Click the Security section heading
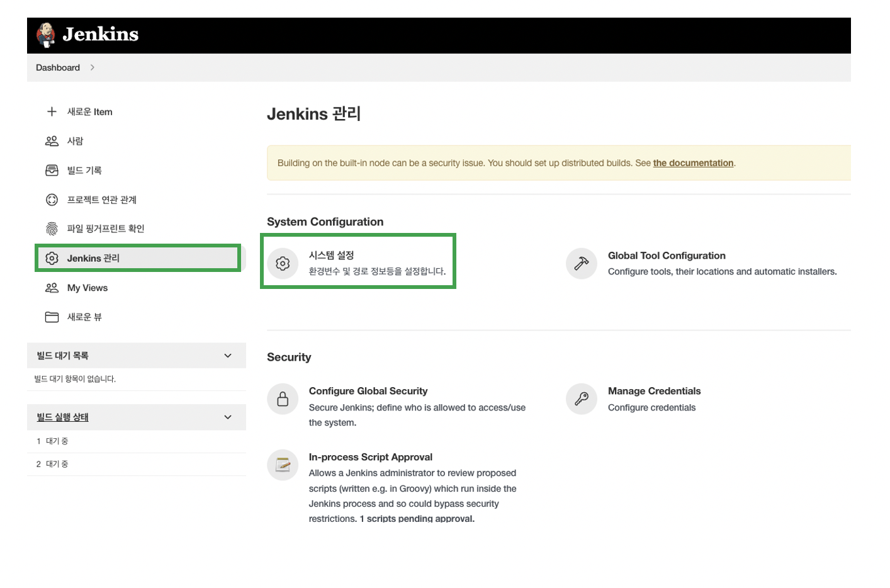The image size is (890, 588). click(x=289, y=357)
